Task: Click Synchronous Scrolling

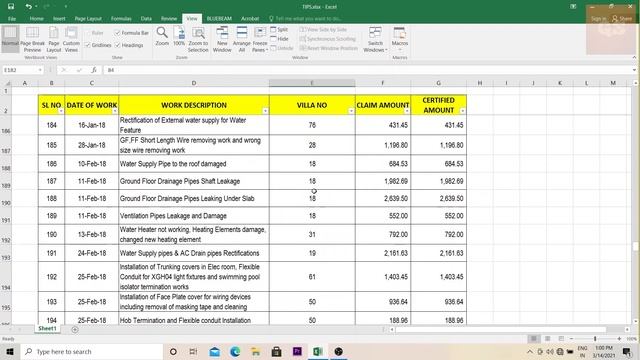Action: (328, 39)
